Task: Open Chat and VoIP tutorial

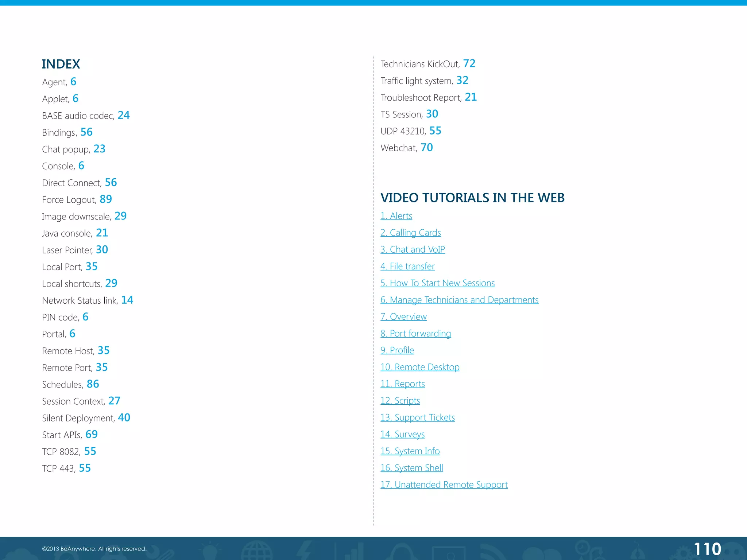Action: point(413,249)
